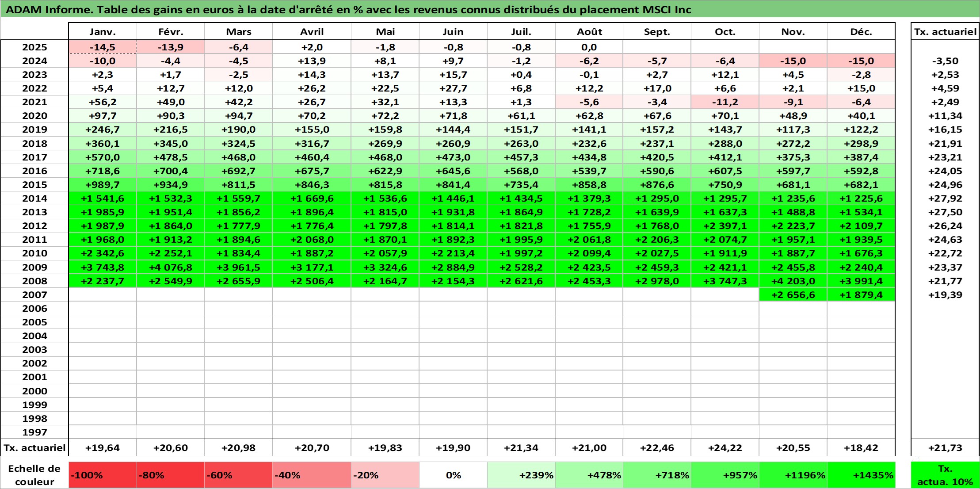Screen dimensions: 980x489
Task: Select the 2025 row label
Action: tap(34, 47)
